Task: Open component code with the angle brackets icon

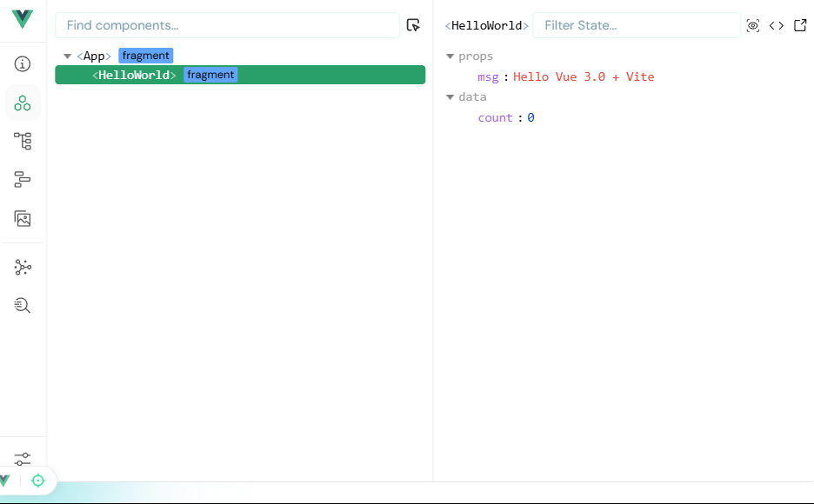Action: [x=777, y=25]
